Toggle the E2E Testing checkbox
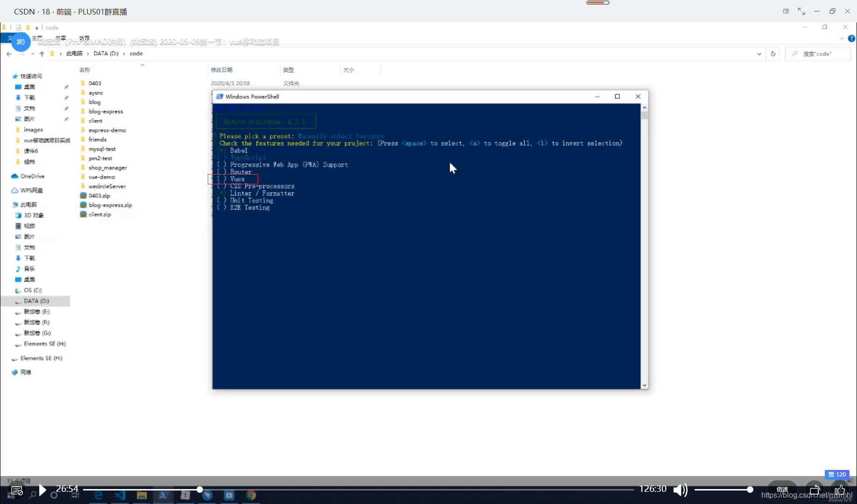Image resolution: width=857 pixels, height=504 pixels. 222,208
